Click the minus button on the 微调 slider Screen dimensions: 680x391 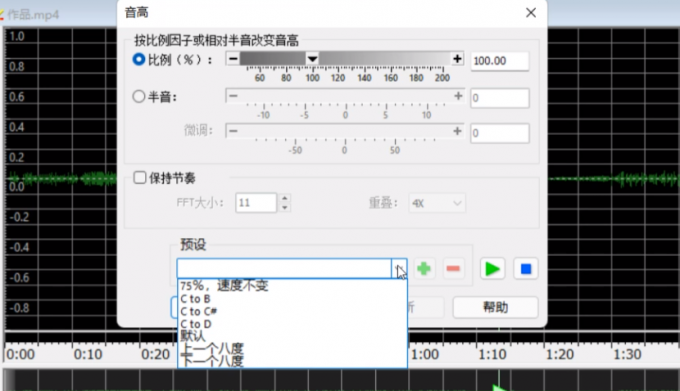(x=233, y=131)
